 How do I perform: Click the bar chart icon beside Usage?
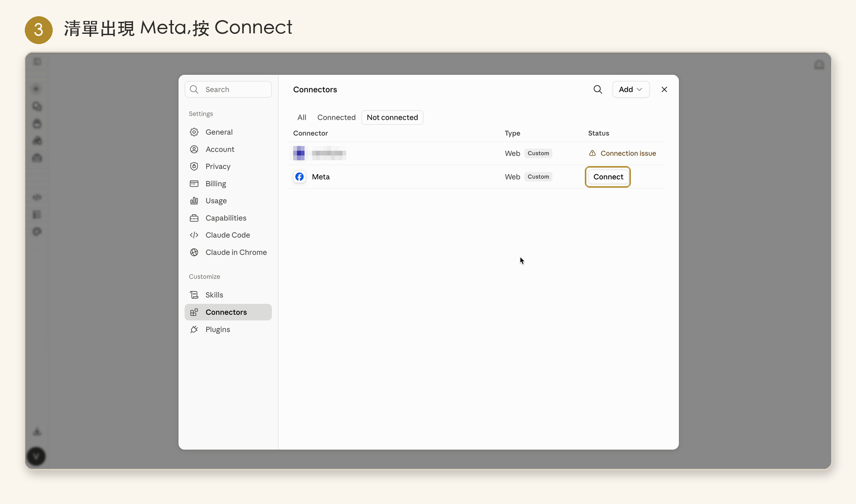pos(194,201)
